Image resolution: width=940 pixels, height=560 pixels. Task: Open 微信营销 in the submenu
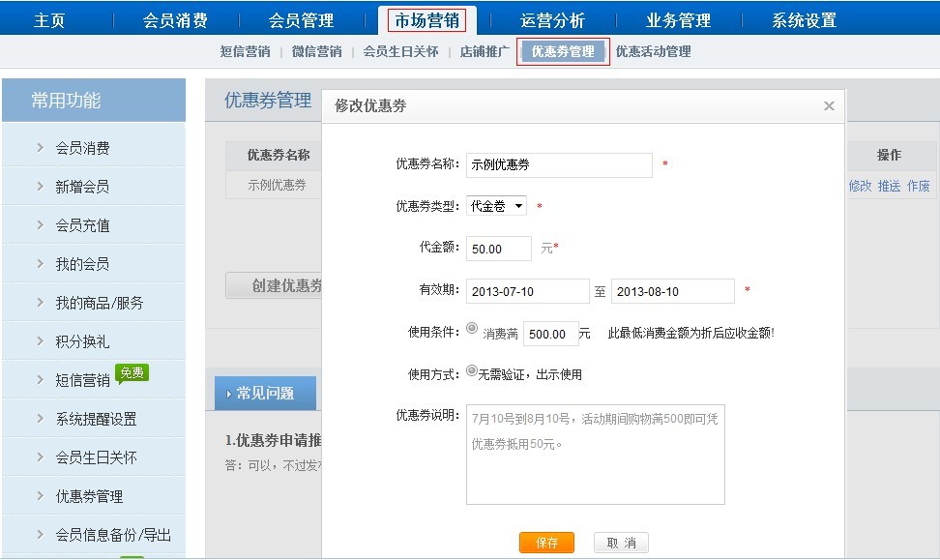point(316,52)
